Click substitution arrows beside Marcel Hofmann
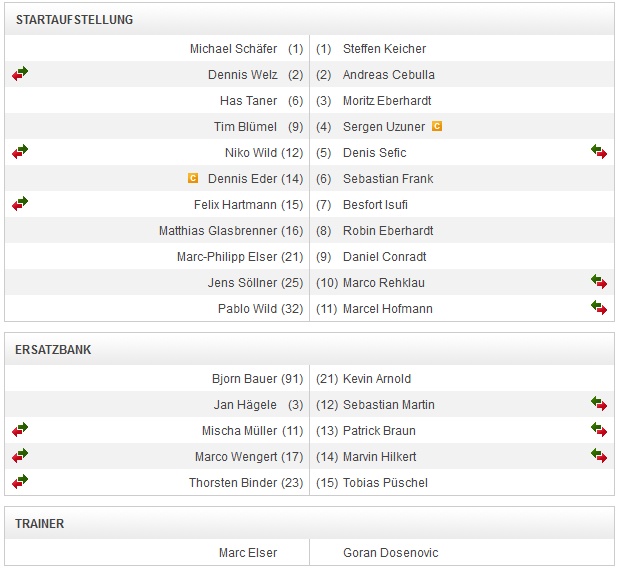 click(599, 308)
